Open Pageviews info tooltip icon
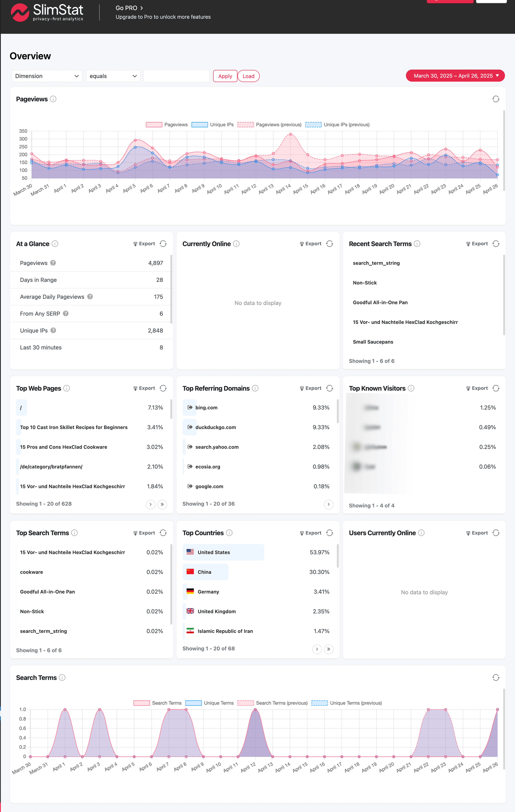Viewport: 515px width, 812px height. point(53,99)
